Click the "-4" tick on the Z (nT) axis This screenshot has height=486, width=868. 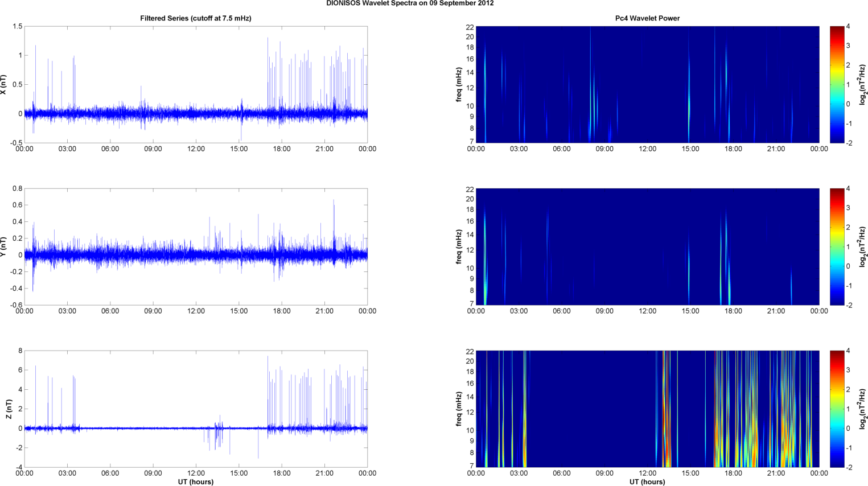[x=19, y=467]
